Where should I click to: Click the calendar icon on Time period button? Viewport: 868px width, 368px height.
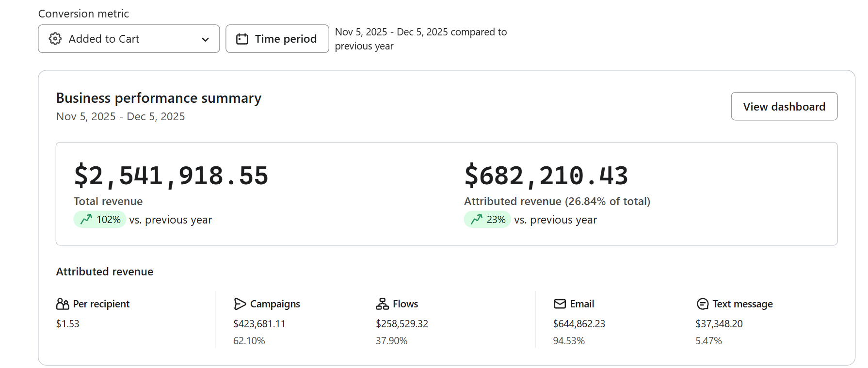[x=242, y=39]
